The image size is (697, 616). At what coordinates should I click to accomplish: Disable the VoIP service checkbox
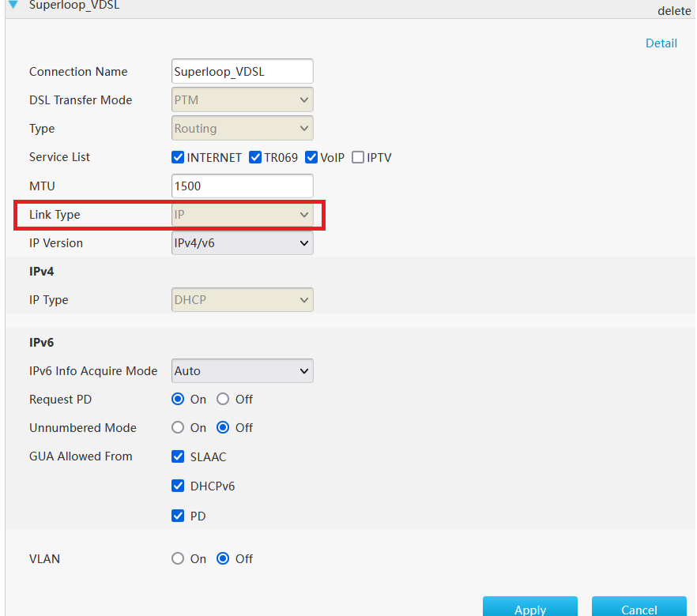tap(311, 157)
